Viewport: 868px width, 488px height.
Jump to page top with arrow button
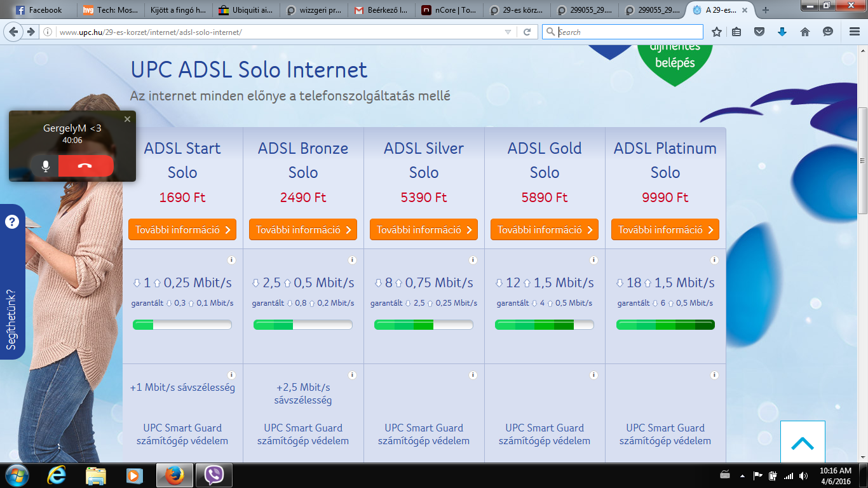pos(803,443)
